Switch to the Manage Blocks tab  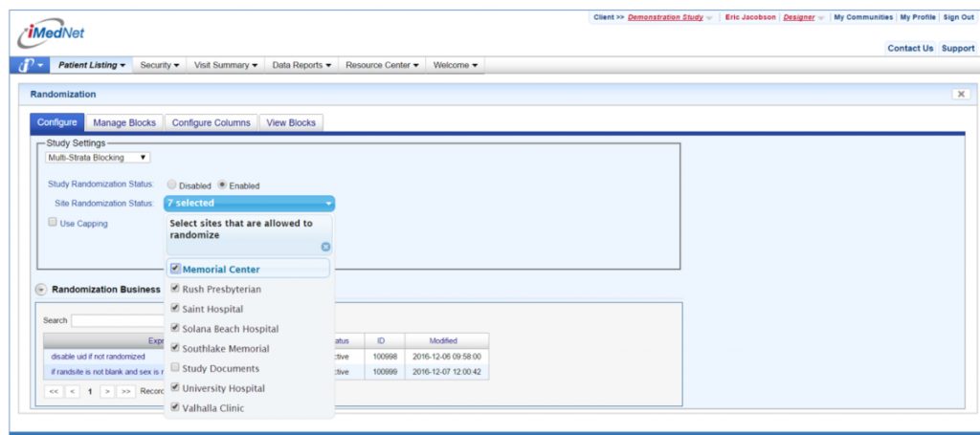123,122
